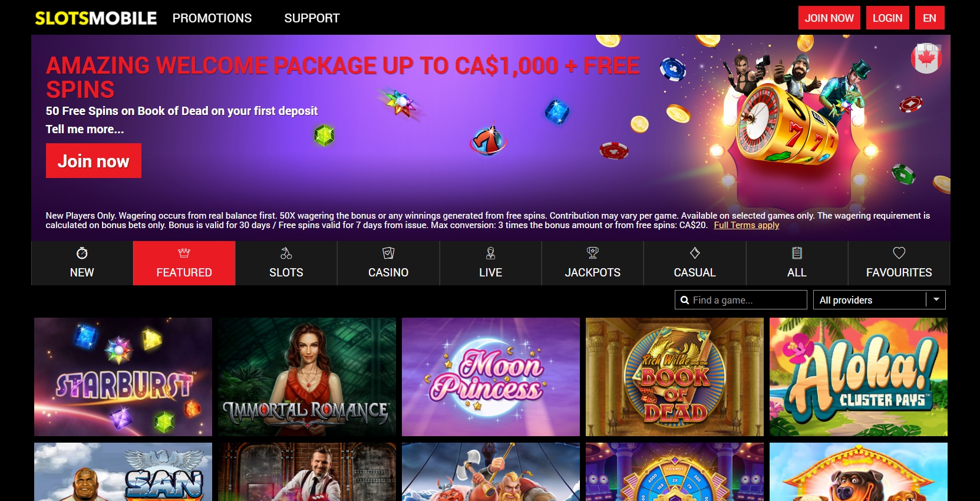The height and width of the screenshot is (501, 980).
Task: Open the Full Terms apply link
Action: (747, 225)
